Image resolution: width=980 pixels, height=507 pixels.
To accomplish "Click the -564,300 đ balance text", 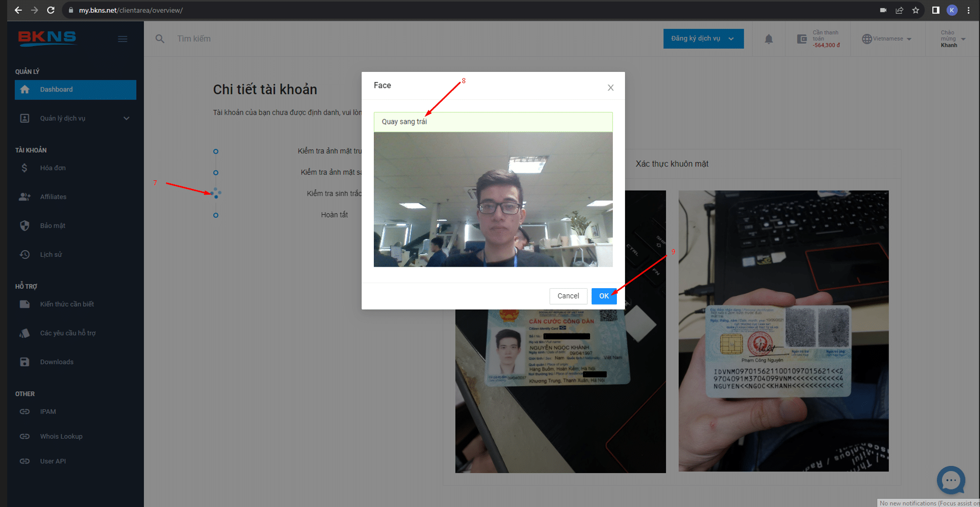I will pyautogui.click(x=826, y=45).
